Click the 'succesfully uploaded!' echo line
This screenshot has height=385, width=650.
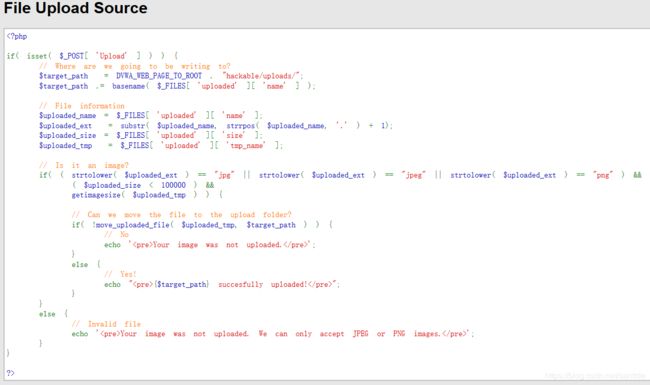coord(222,284)
